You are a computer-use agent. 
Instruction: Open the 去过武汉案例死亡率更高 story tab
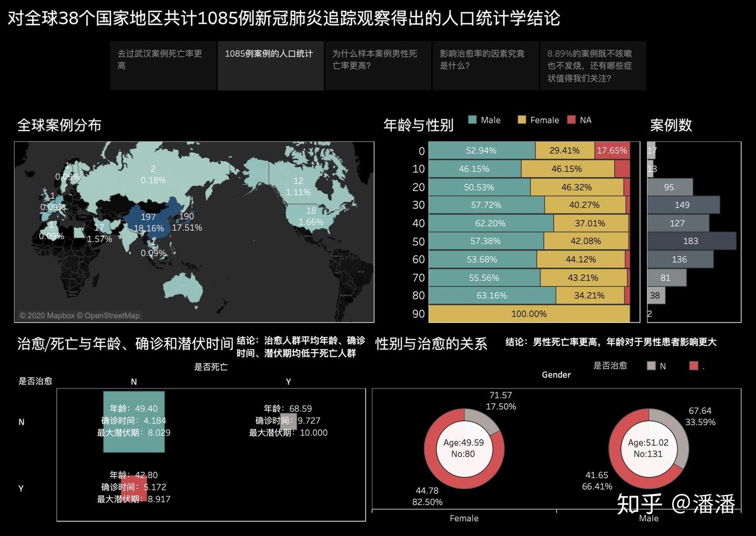[163, 66]
